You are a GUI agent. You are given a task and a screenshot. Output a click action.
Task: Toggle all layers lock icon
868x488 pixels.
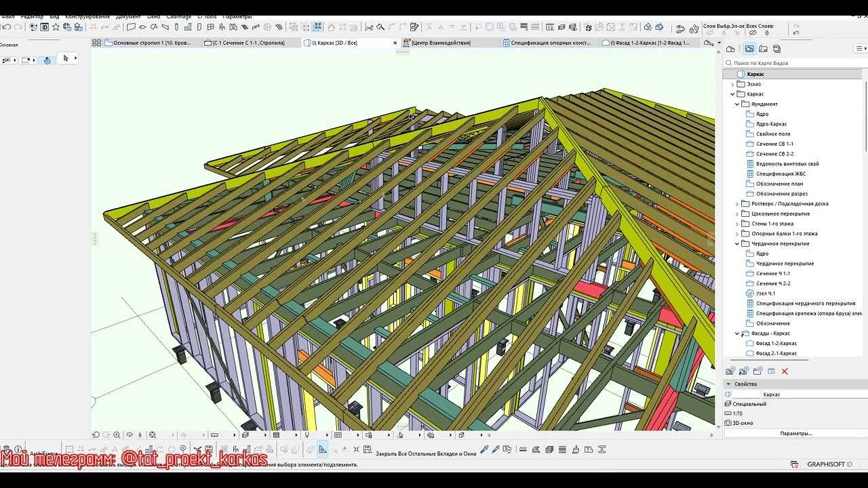point(767,33)
